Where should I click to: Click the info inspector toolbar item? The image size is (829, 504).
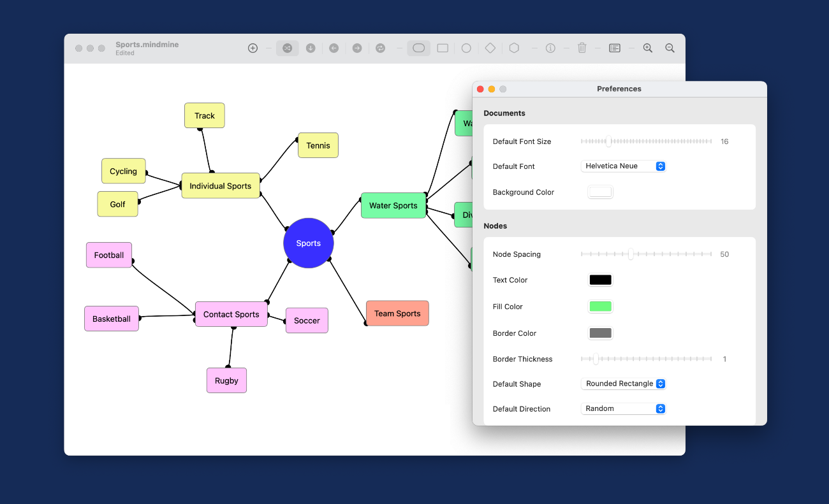click(x=550, y=48)
